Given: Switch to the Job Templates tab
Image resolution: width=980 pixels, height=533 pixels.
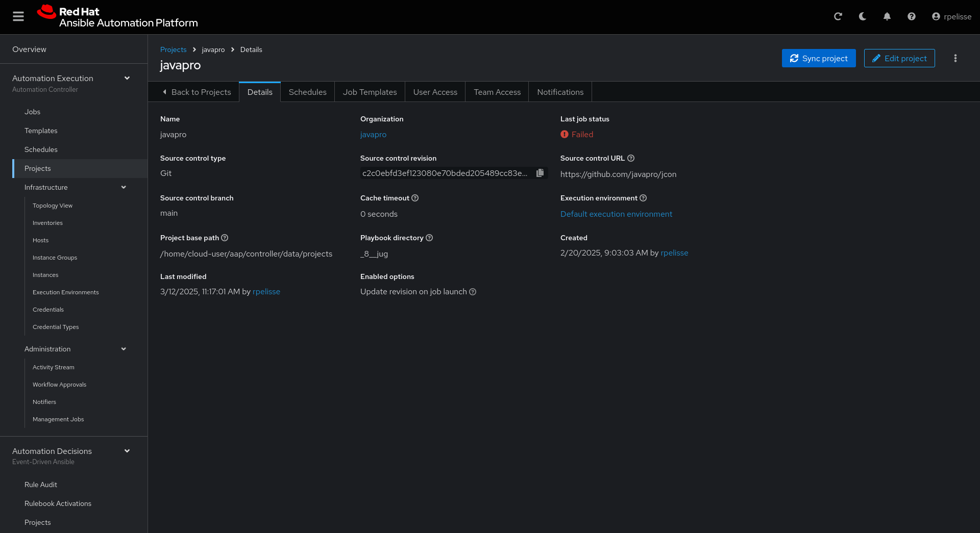Looking at the screenshot, I should coord(370,92).
